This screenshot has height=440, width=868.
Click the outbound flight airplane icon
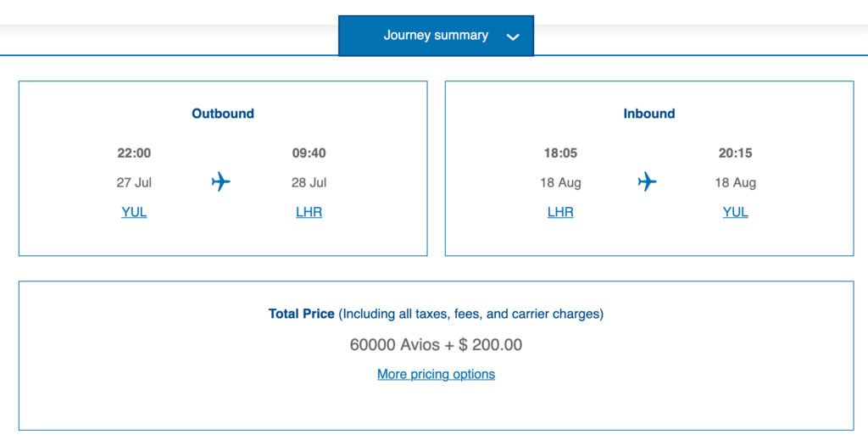coord(221,182)
